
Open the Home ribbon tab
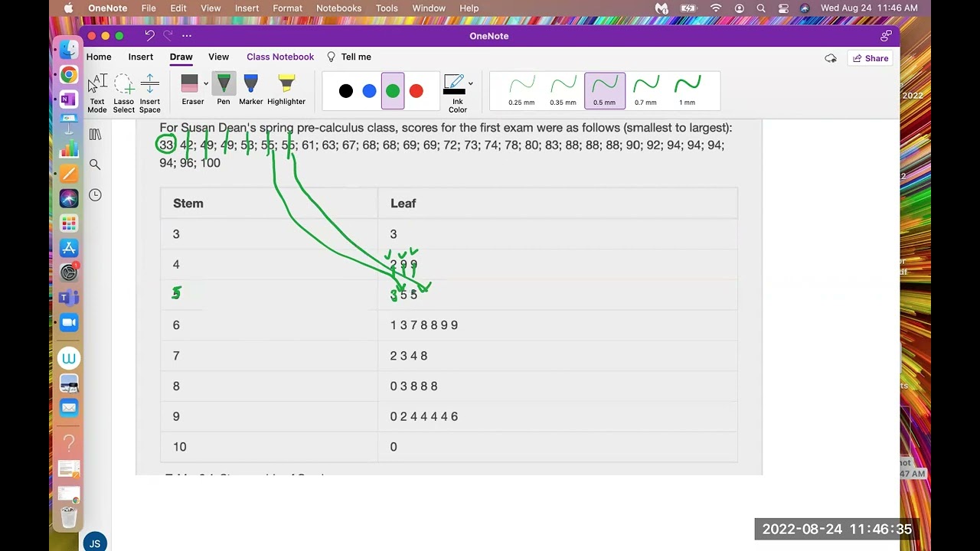coord(99,57)
